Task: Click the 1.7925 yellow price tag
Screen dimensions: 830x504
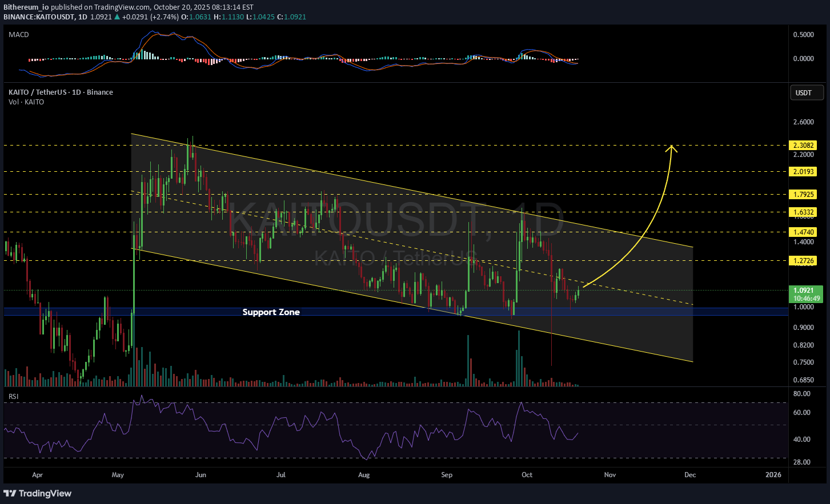Action: coord(803,195)
